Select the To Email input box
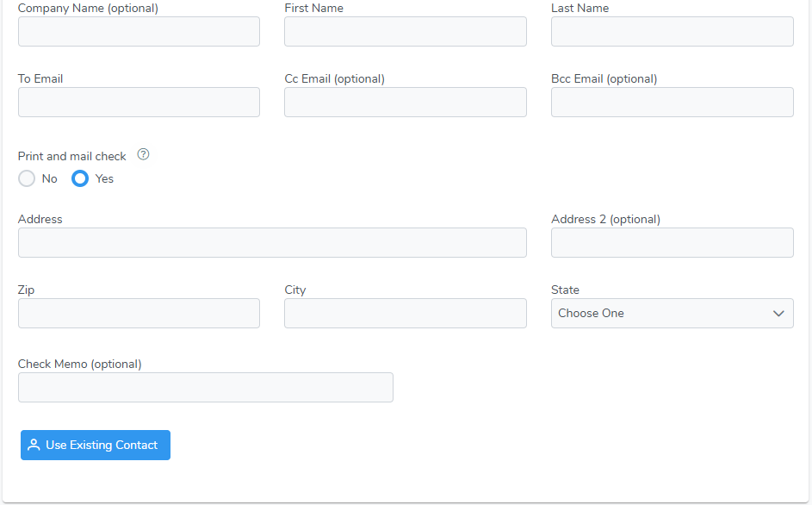The width and height of the screenshot is (812, 505). 139,103
